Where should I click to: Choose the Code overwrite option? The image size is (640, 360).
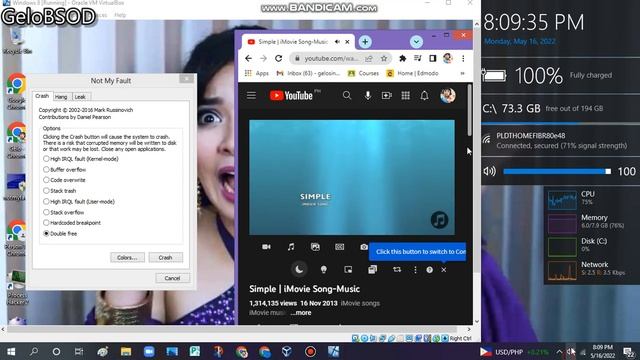[64, 180]
